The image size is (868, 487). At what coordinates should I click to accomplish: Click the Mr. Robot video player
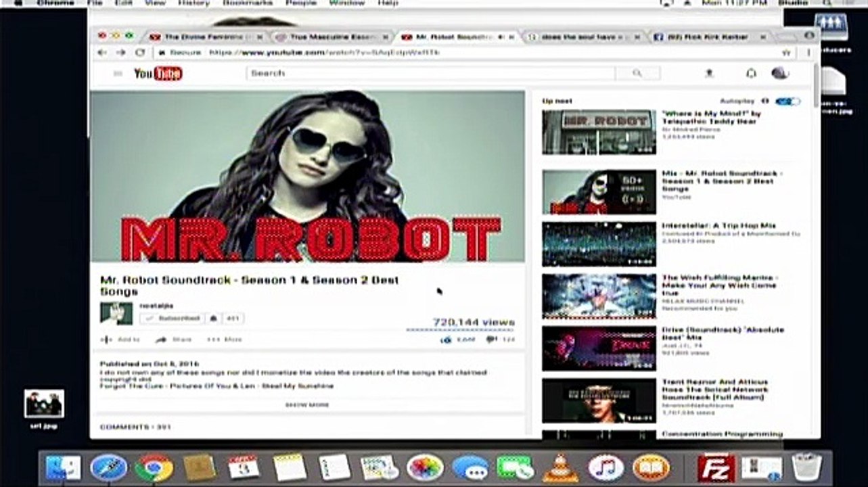[x=307, y=176]
